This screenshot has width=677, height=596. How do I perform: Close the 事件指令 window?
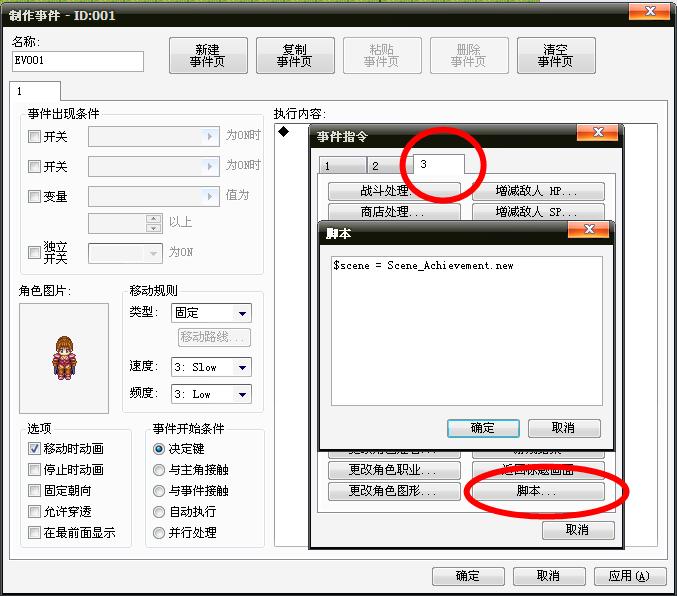coord(598,133)
